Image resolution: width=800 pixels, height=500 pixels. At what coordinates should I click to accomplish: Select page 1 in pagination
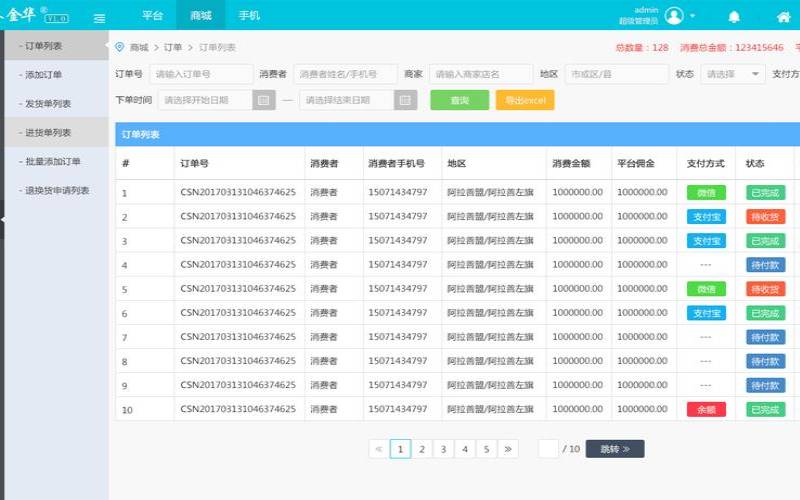[401, 449]
